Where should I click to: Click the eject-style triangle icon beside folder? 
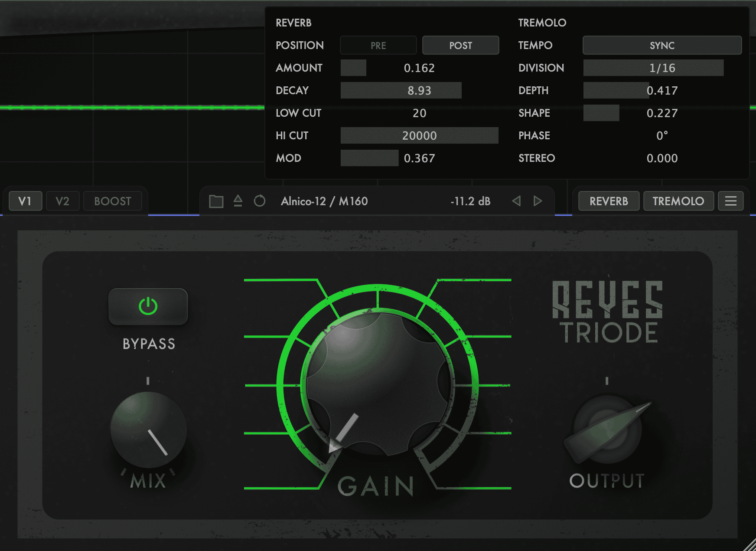(x=238, y=201)
